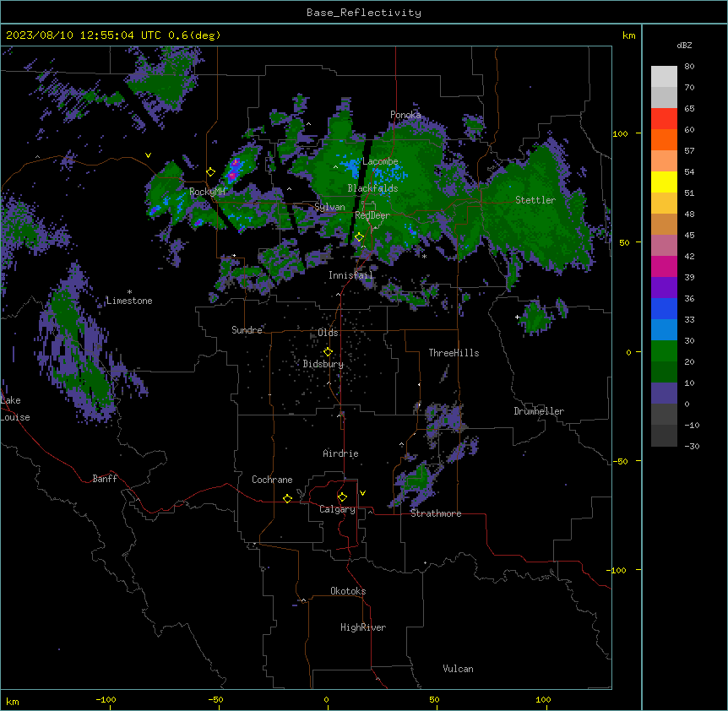Click the green echo southwest of Strathmore
The width and height of the screenshot is (728, 711).
point(417,481)
